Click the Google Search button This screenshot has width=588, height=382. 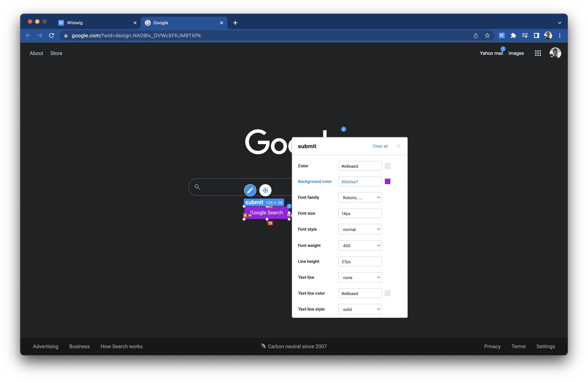point(266,213)
